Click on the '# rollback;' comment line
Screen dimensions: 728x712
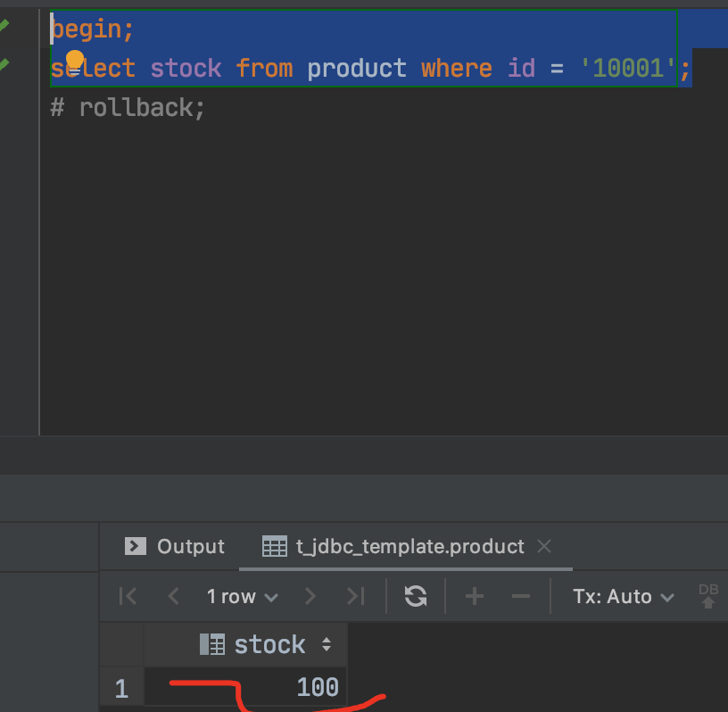point(128,108)
